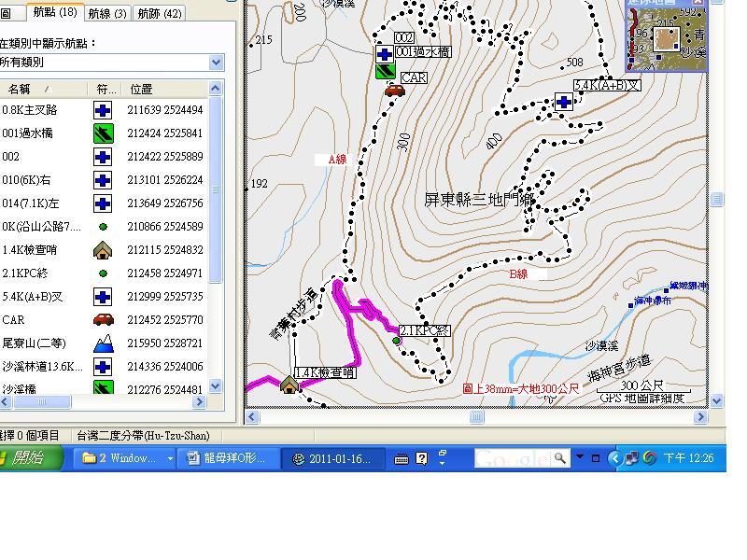747x560 pixels.
Task: Click blue cross icon of 014(7.1K)左 row
Action: [103, 203]
